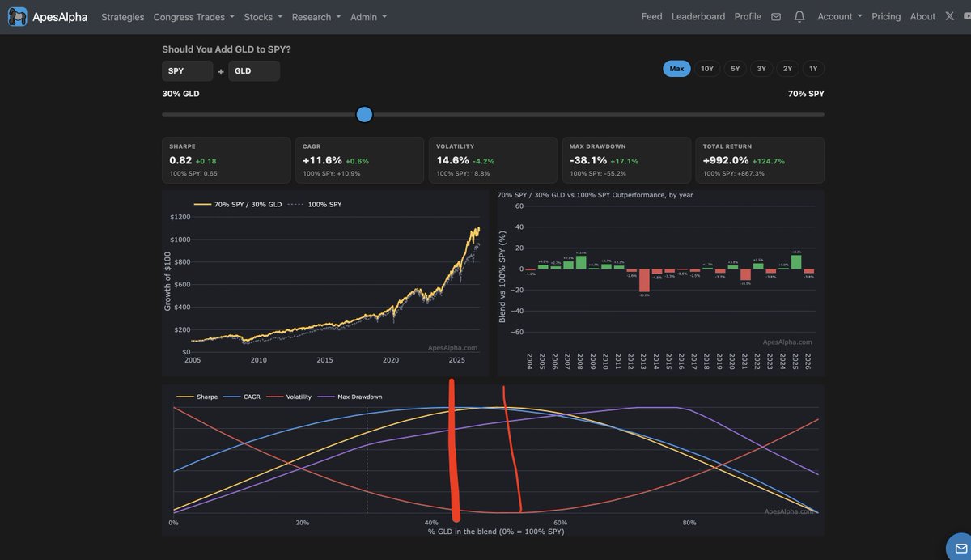This screenshot has height=560, width=971.
Task: Click the CAGR stat card
Action: 359,160
